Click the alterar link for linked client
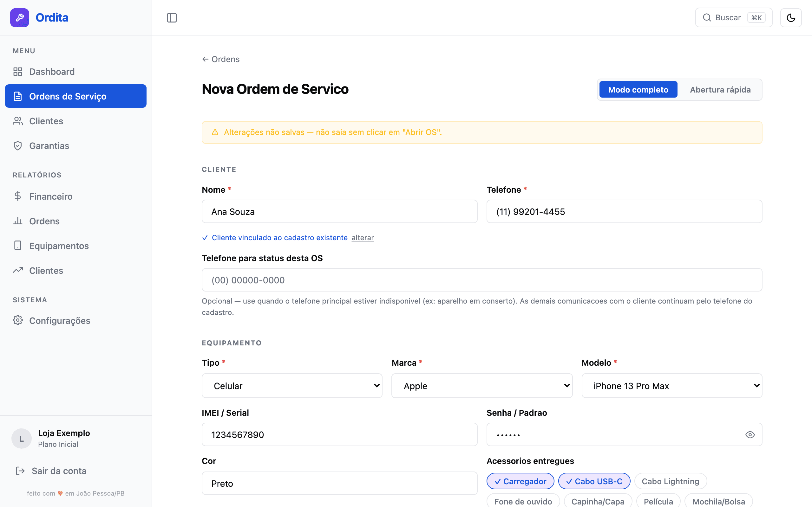 362,238
